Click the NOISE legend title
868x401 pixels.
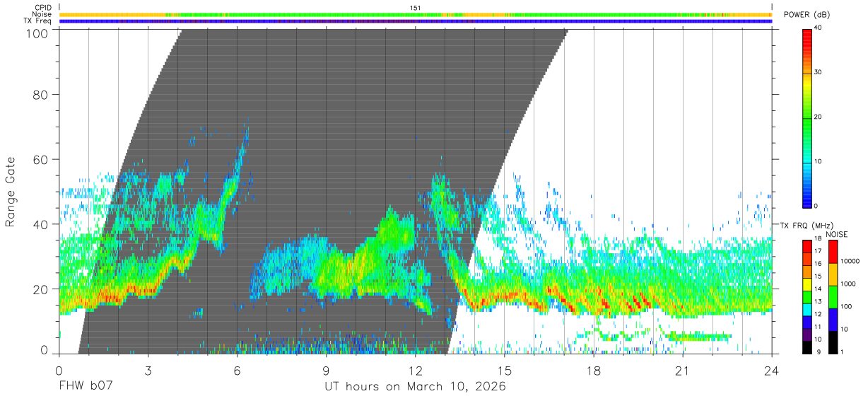(835, 234)
